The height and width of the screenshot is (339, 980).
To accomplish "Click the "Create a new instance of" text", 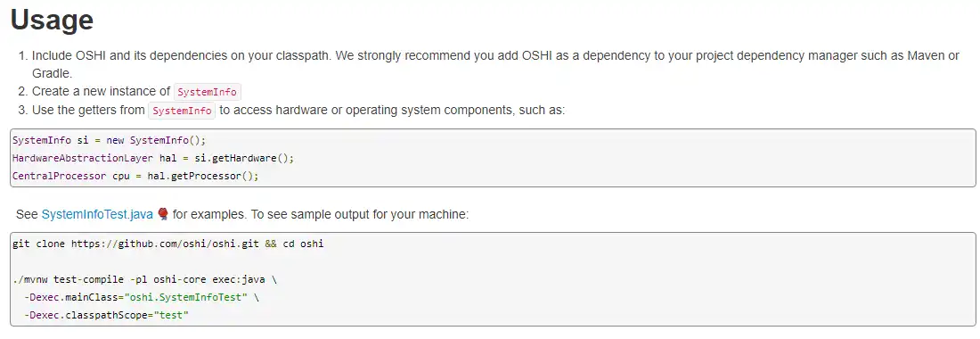I will (x=102, y=91).
